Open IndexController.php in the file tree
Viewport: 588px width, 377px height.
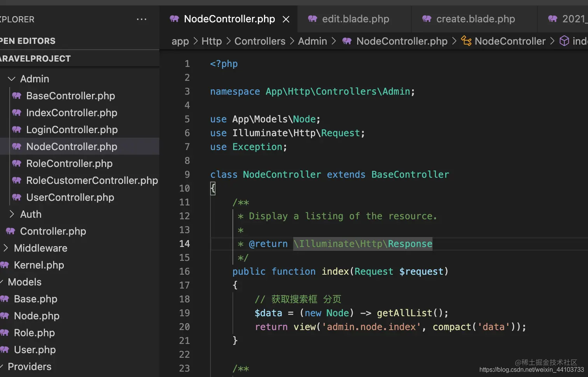coord(72,113)
